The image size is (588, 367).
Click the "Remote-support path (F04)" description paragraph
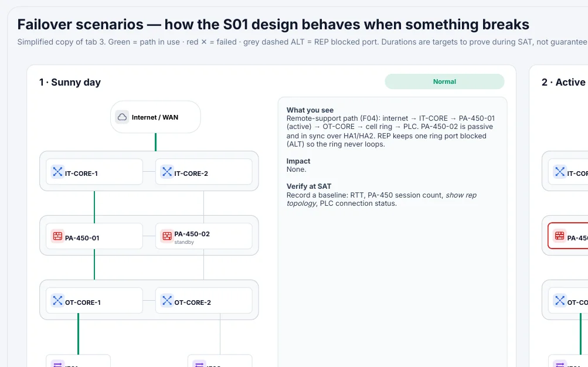click(x=390, y=131)
